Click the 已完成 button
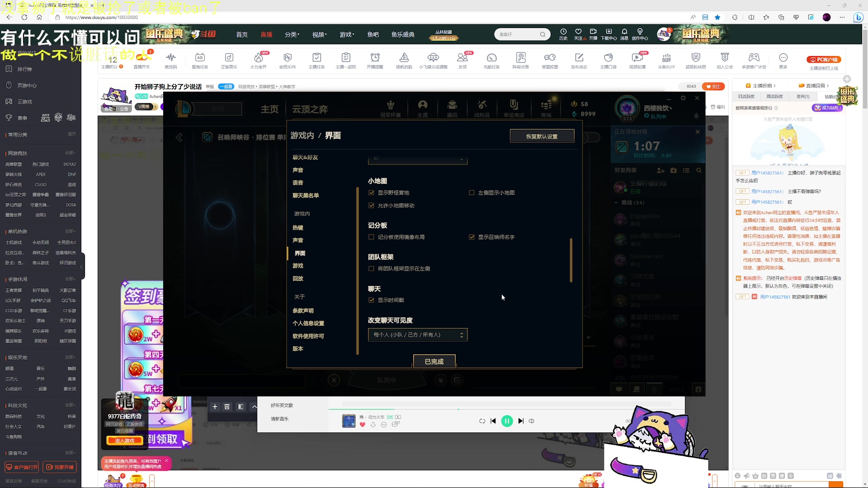Viewport: 868px width, 488px height. click(434, 361)
